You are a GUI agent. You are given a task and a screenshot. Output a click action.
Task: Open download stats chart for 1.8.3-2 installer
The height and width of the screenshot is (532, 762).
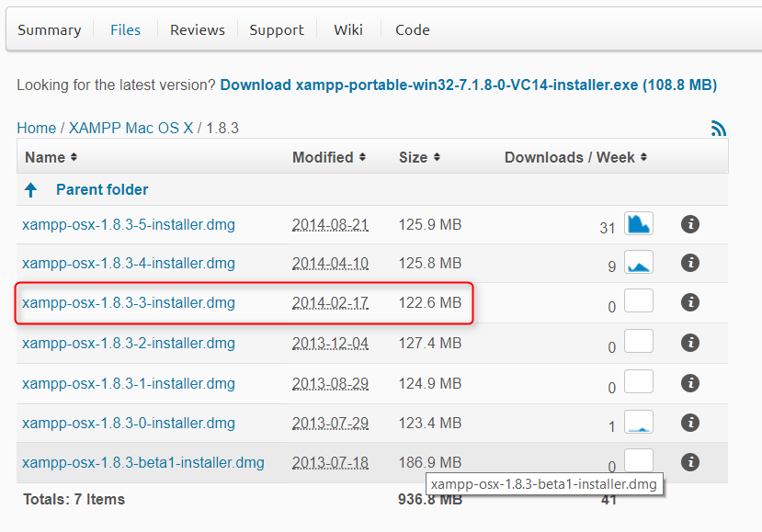(639, 341)
